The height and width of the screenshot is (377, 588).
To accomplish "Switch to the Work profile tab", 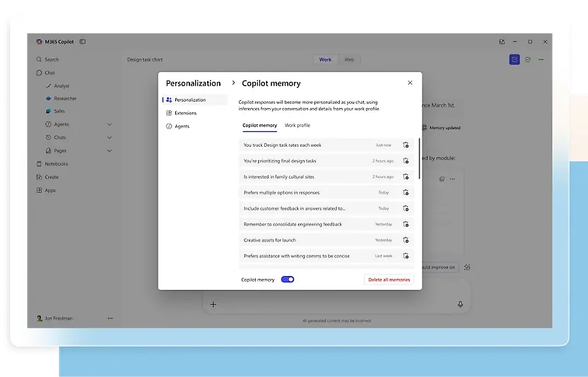I will click(298, 126).
